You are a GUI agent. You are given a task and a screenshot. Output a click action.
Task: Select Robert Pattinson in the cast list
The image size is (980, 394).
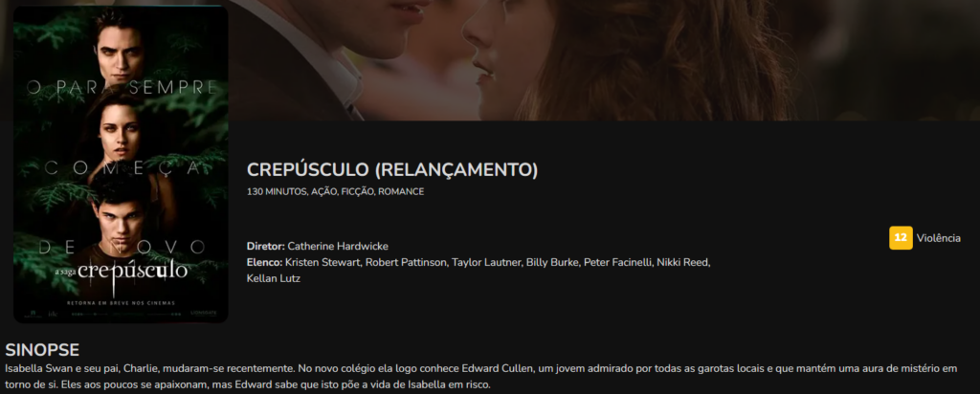pyautogui.click(x=406, y=262)
